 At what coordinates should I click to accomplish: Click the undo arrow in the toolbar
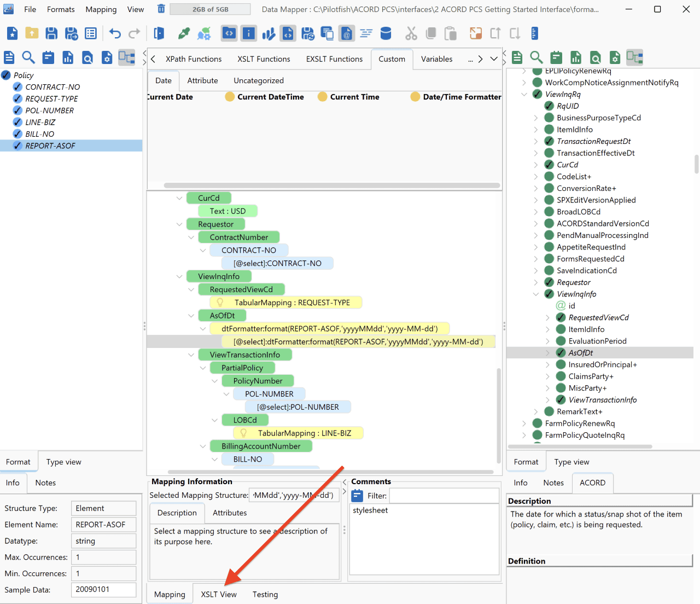[115, 33]
